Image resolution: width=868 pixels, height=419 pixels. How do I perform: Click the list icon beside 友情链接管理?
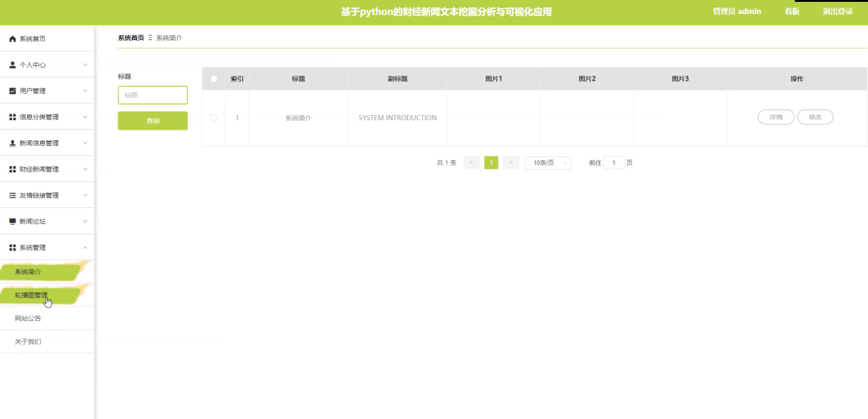tap(13, 195)
